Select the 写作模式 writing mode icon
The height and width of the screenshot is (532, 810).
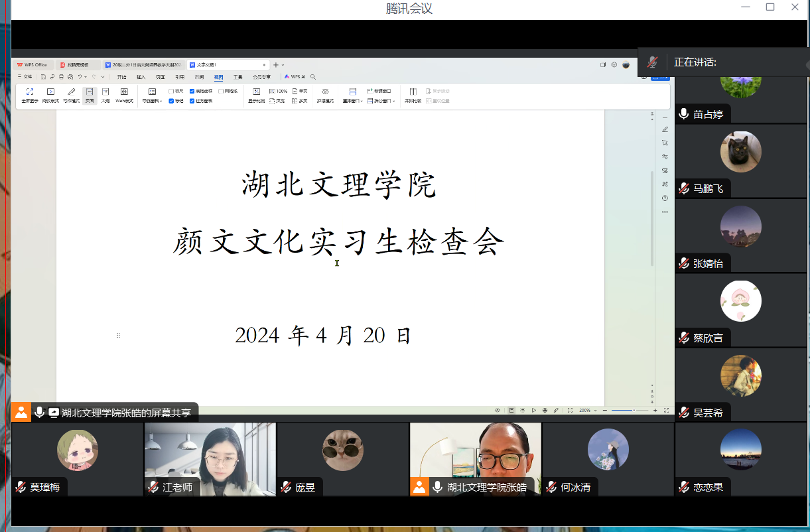[71, 92]
